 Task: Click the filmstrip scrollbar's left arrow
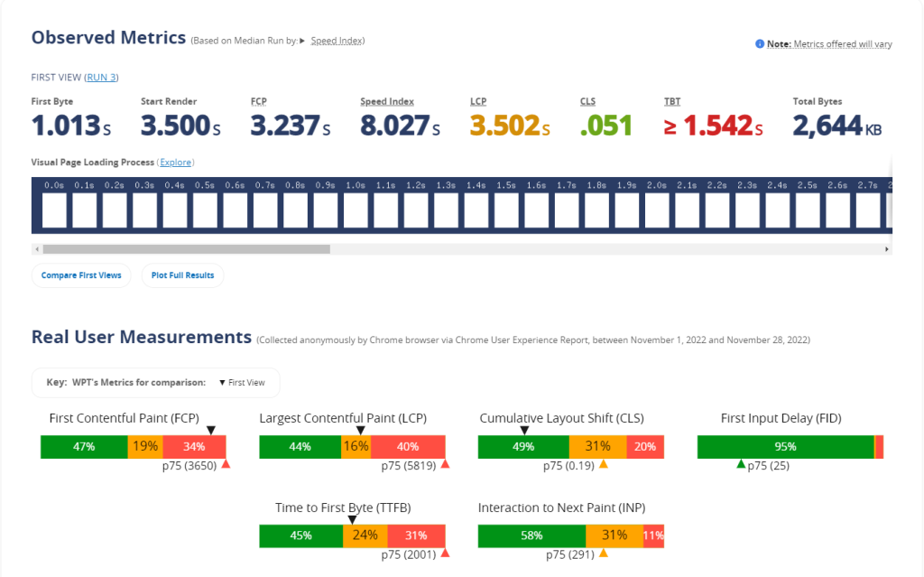click(37, 249)
